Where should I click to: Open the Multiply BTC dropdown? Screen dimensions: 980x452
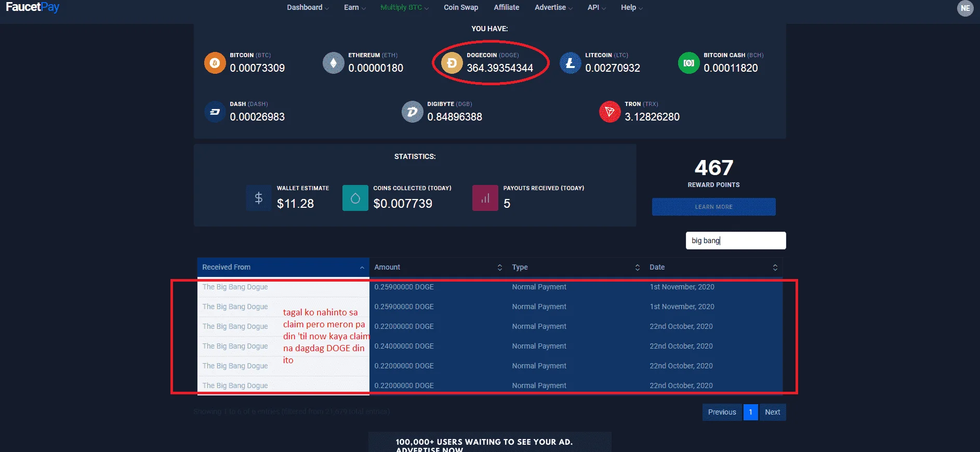click(x=404, y=7)
